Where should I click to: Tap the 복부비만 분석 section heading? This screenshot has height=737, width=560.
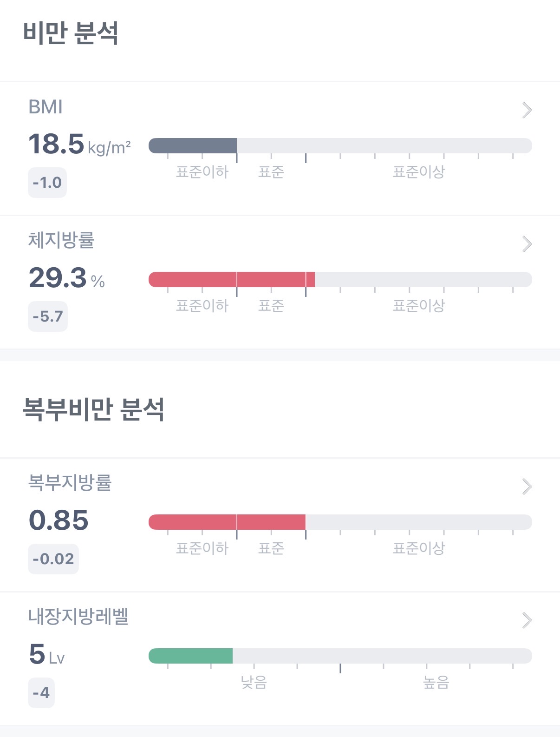[93, 409]
